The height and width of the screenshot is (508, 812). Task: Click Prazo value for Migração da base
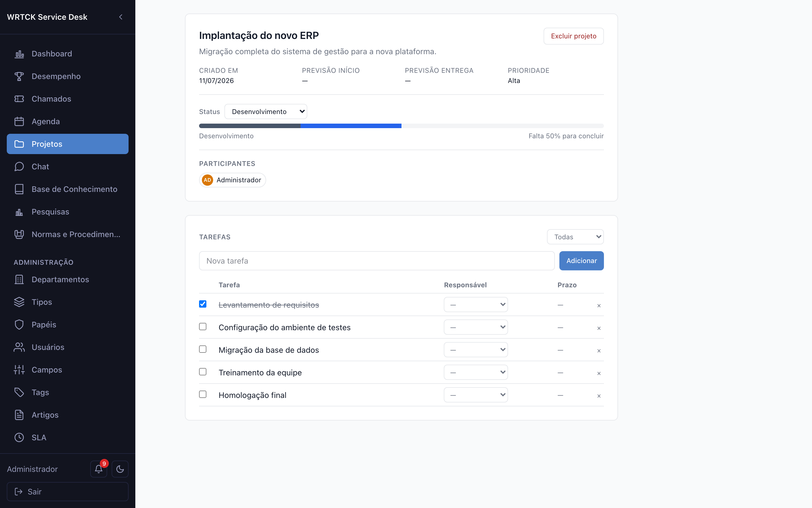(560, 350)
